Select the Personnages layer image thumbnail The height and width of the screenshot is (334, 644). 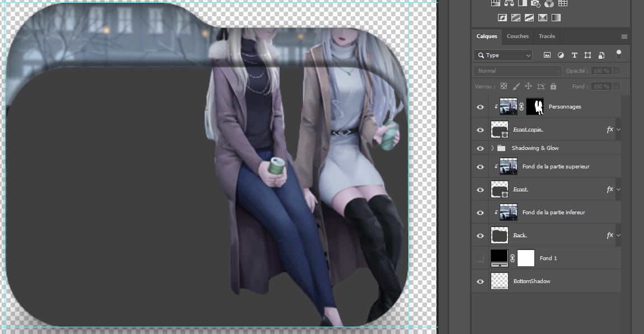click(x=509, y=107)
